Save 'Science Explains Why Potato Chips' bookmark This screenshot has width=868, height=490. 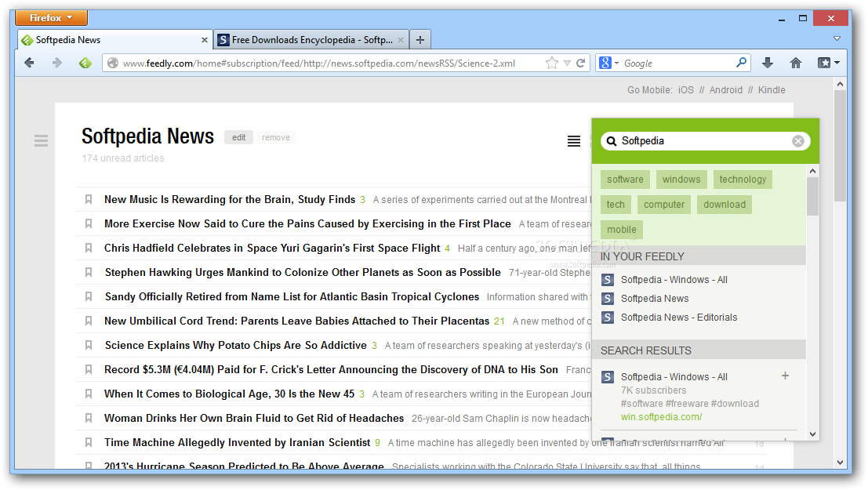89,346
